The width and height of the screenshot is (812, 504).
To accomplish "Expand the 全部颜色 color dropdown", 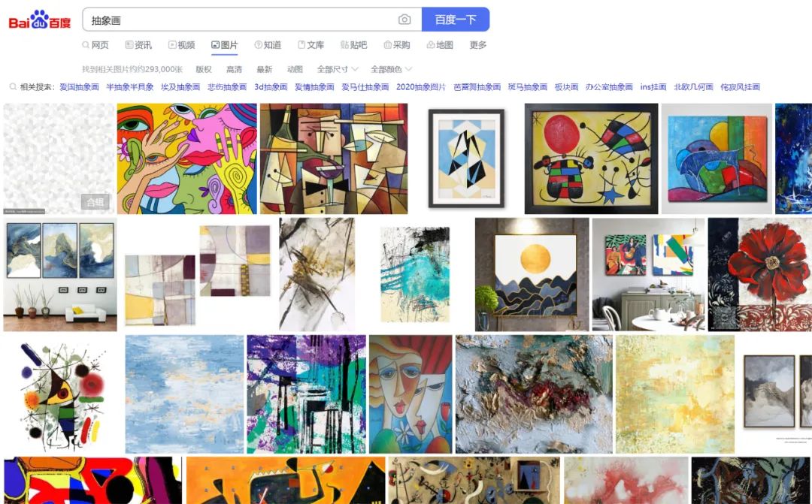I will (391, 69).
